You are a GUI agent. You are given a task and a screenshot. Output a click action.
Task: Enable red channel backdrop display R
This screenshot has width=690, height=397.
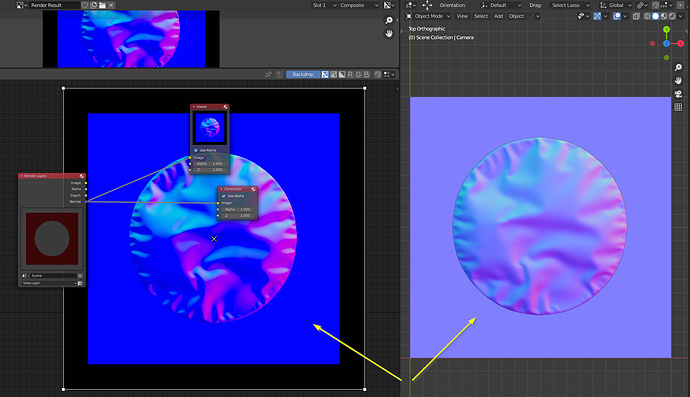(x=350, y=74)
